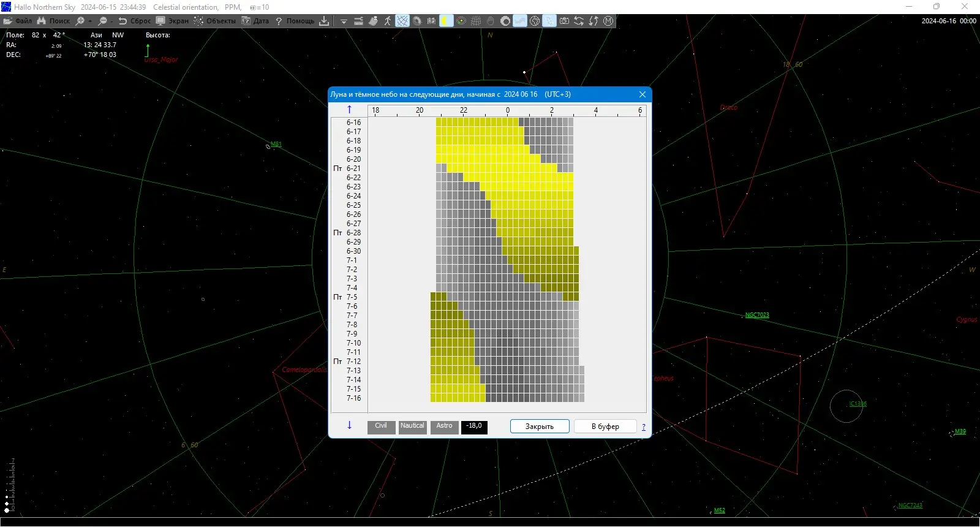Image resolution: width=980 pixels, height=527 pixels.
Task: Click the circled M Messier icon
Action: pos(608,21)
